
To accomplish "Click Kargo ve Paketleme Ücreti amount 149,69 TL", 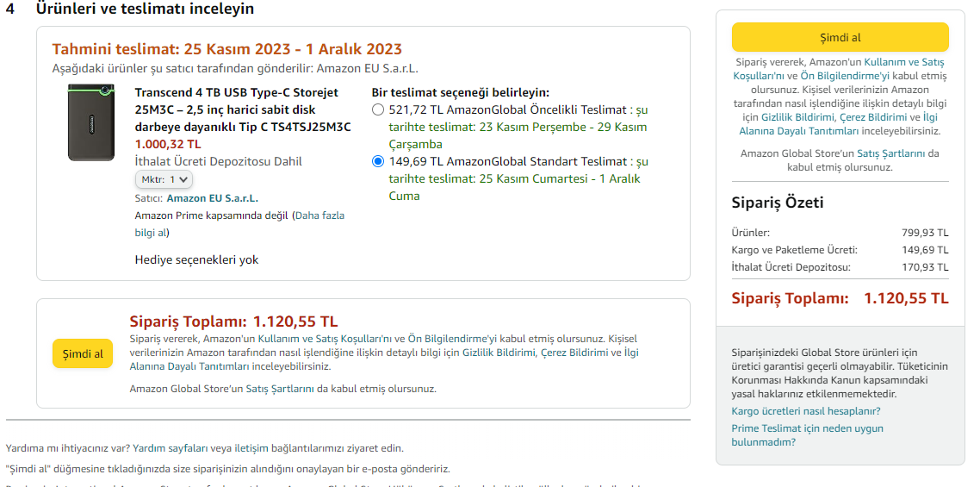I will pos(925,250).
